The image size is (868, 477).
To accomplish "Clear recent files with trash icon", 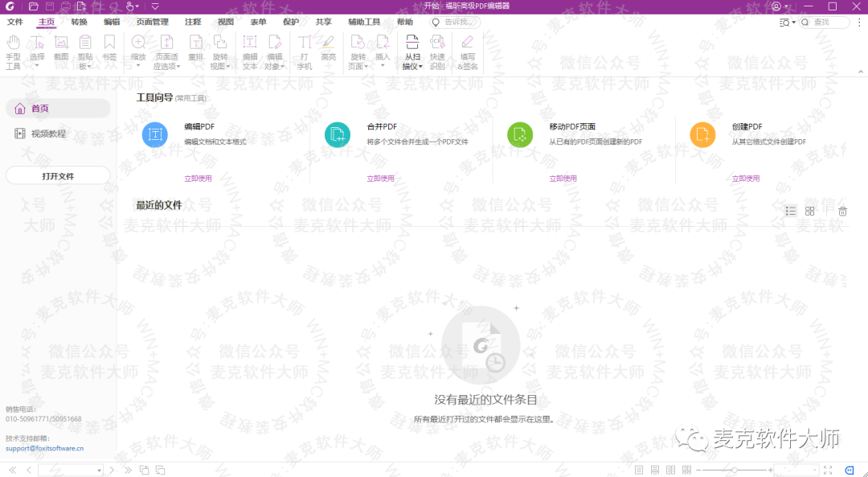I will 842,211.
